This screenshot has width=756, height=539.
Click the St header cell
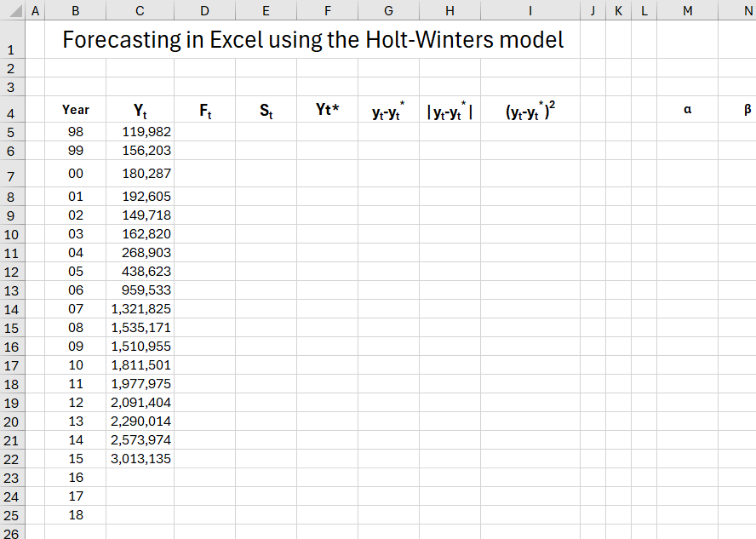point(266,110)
